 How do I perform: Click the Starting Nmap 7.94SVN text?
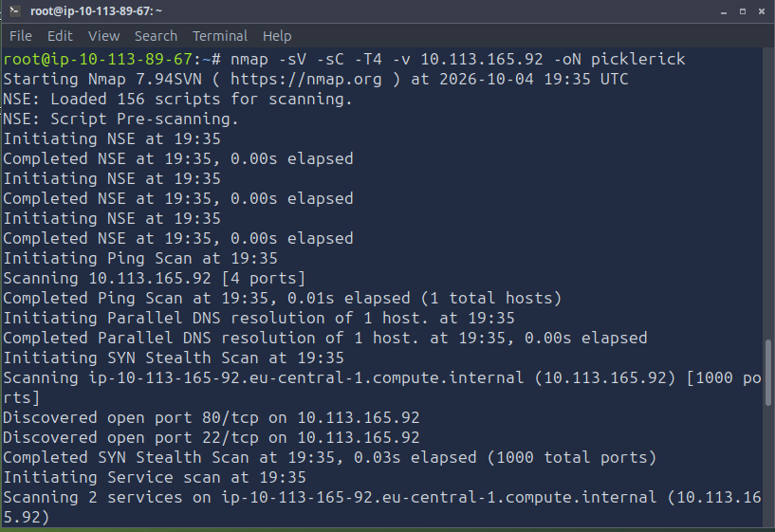(x=102, y=79)
